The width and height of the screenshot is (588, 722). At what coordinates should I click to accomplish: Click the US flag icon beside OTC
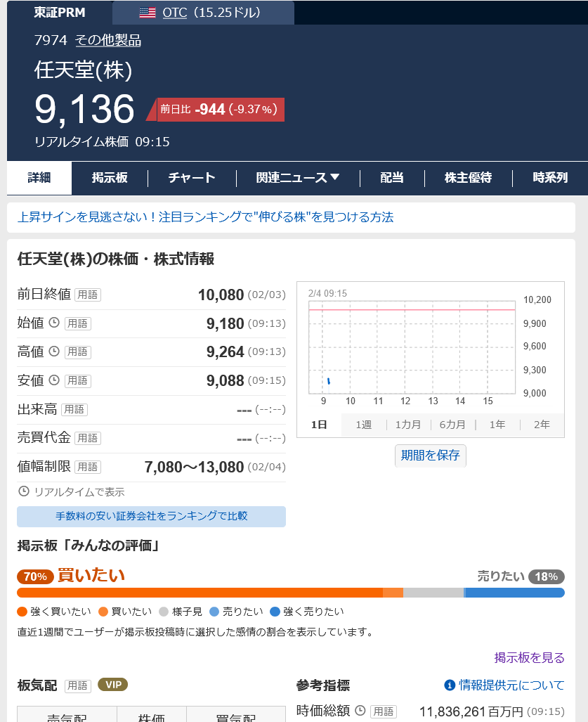coord(147,13)
